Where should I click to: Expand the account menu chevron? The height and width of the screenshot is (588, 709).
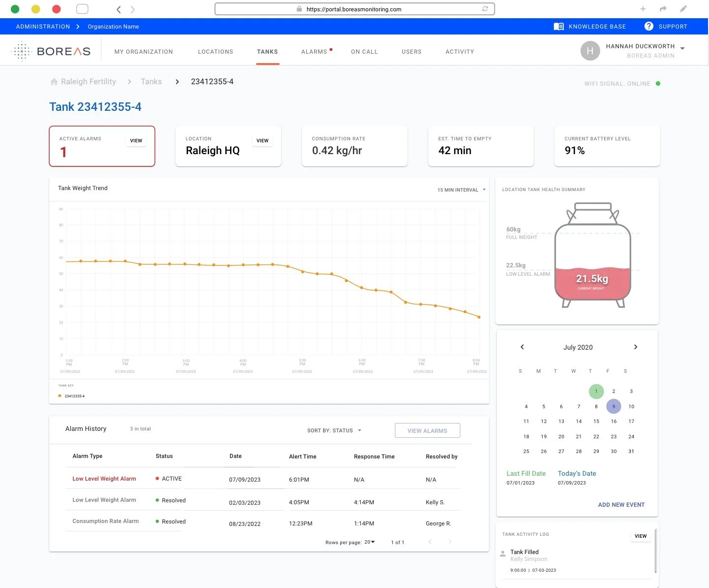[682, 48]
